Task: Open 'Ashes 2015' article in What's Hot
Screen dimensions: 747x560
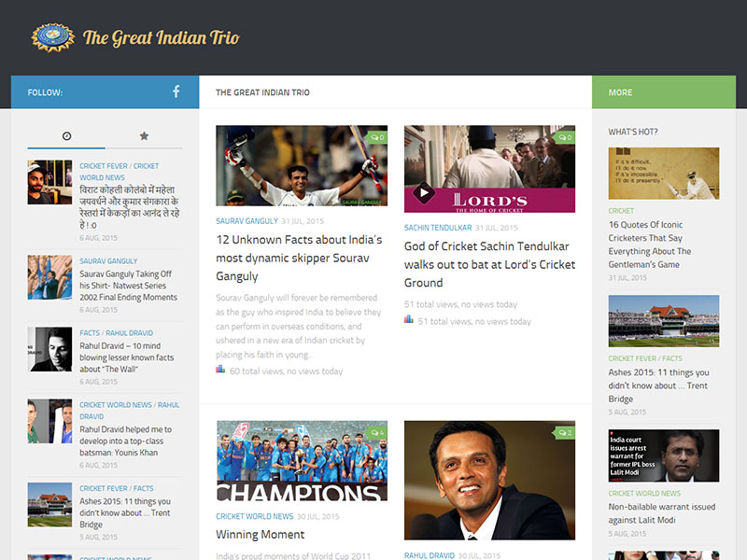Action: [659, 385]
